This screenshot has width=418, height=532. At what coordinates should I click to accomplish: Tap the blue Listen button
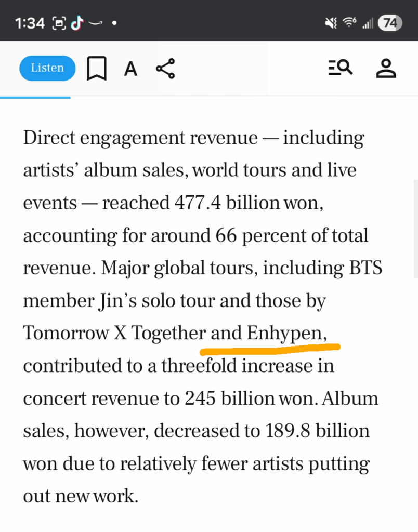click(x=47, y=68)
